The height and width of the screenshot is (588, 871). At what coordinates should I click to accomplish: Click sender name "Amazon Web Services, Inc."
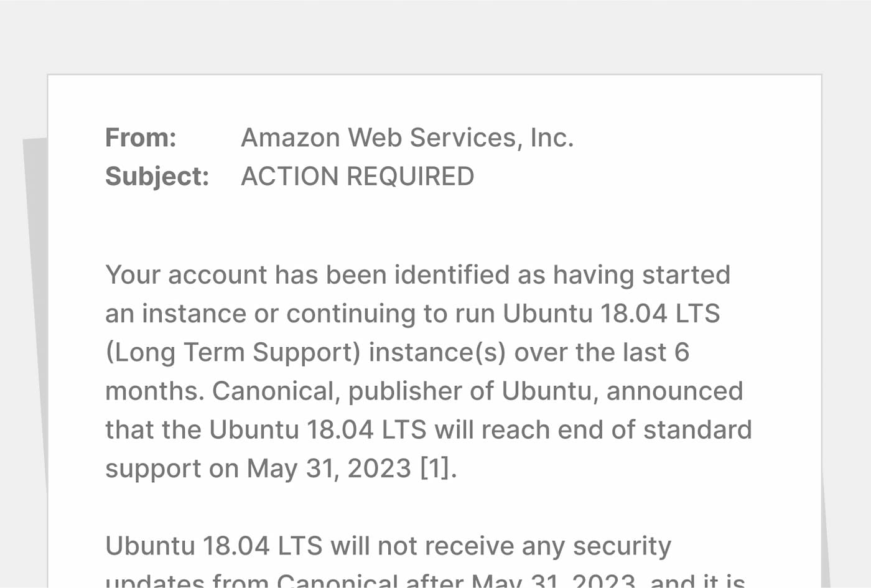407,138
